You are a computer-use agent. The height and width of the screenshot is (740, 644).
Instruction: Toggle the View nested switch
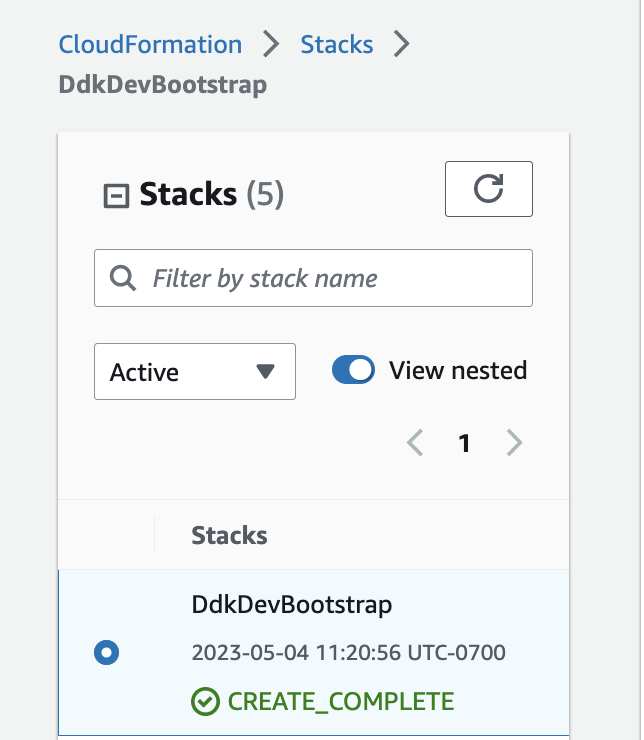353,370
